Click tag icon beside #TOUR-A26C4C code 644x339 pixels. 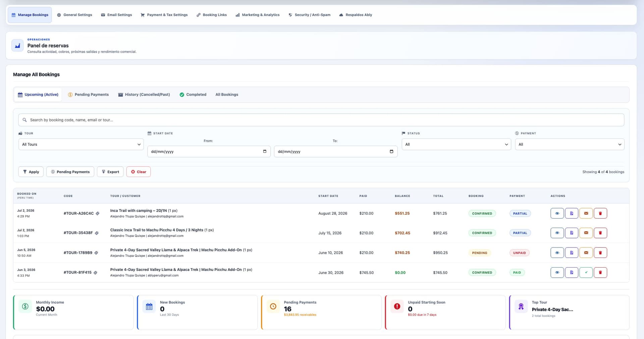pos(98,213)
